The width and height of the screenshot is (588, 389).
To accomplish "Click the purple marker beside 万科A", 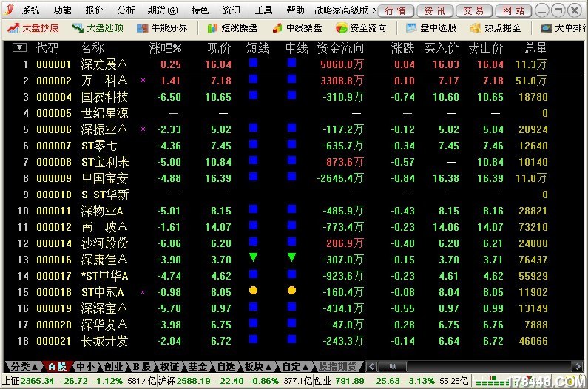I will tap(143, 81).
